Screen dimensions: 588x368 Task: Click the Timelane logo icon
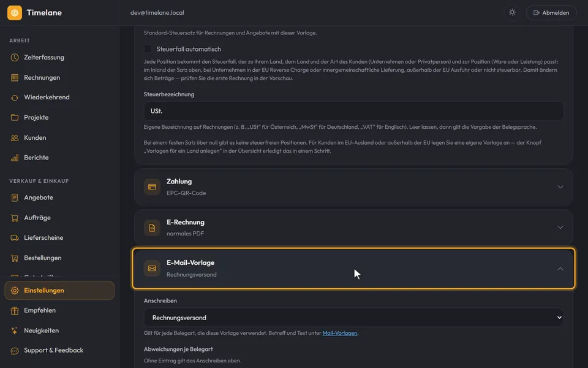pos(15,13)
